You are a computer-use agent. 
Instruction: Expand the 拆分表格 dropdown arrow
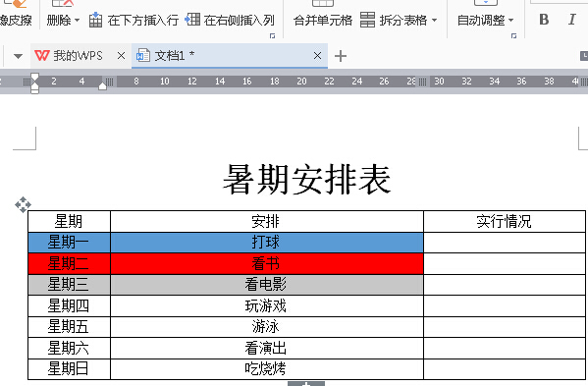434,20
